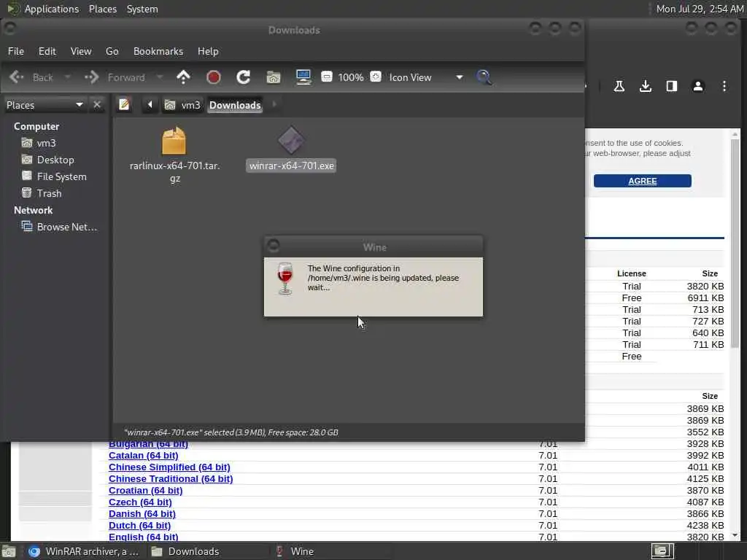Open browser three-dot menu

724,86
